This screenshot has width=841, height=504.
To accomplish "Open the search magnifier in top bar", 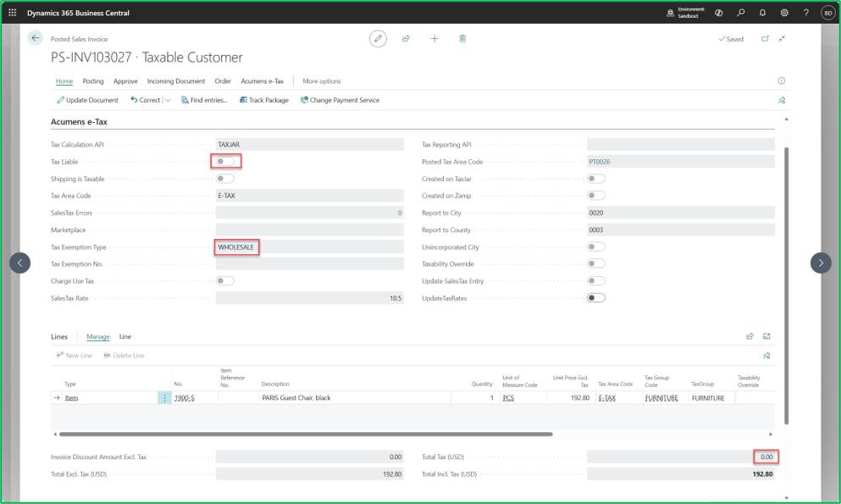I will 741,13.
